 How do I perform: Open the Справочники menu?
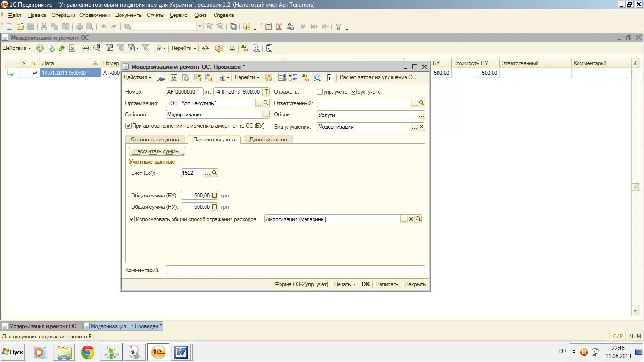pyautogui.click(x=95, y=15)
